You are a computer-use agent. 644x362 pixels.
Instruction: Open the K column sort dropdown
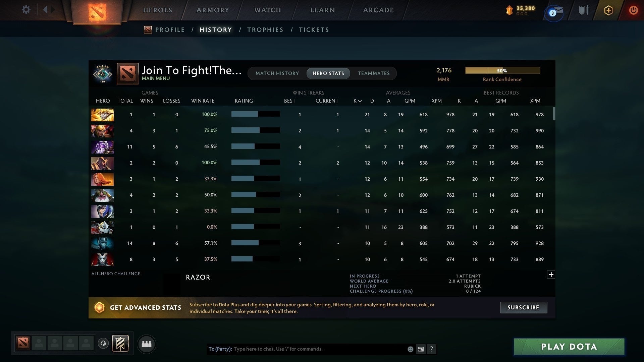pyautogui.click(x=357, y=101)
